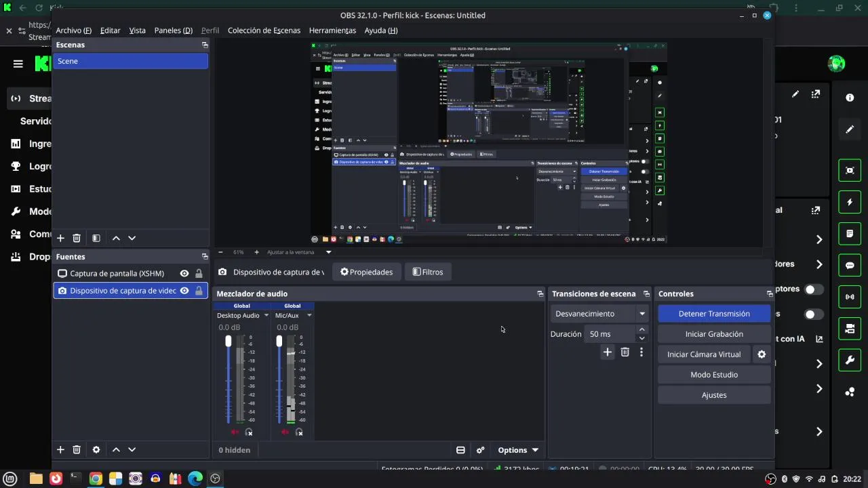The width and height of the screenshot is (868, 488).
Task: Click Modo Estudio button
Action: [x=714, y=375]
